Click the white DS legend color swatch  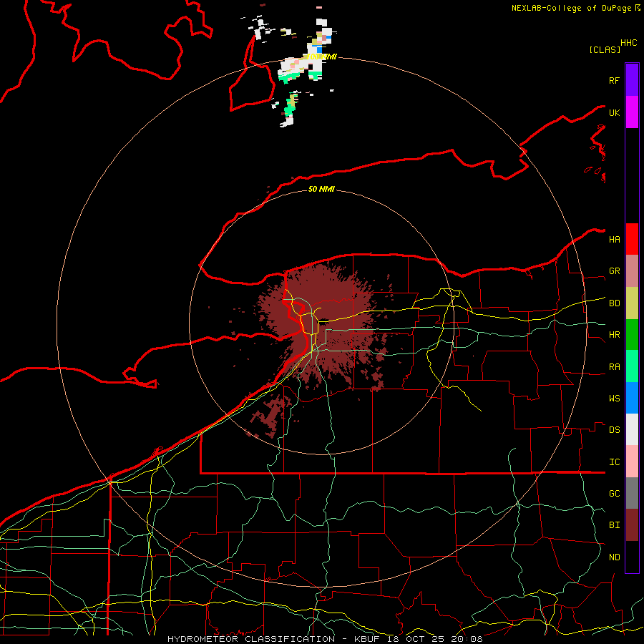pyautogui.click(x=632, y=429)
